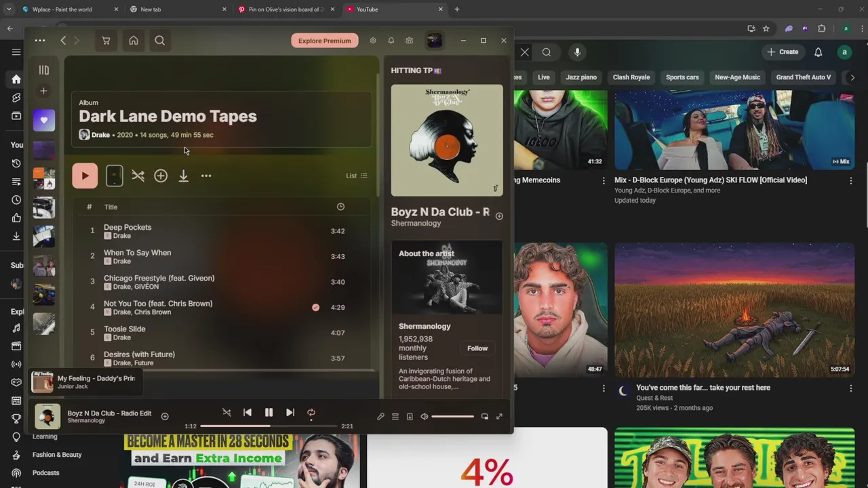Open the Spotify three-dots main menu

coord(40,41)
